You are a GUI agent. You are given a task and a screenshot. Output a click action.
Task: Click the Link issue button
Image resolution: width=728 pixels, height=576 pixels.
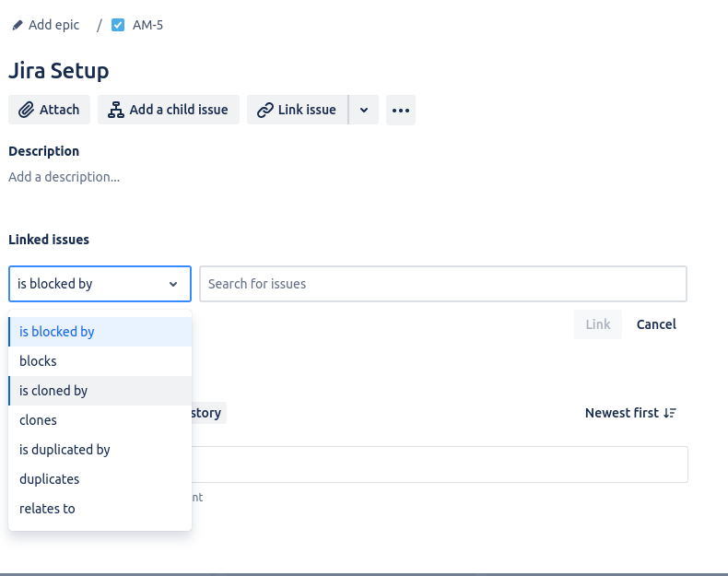(x=297, y=110)
